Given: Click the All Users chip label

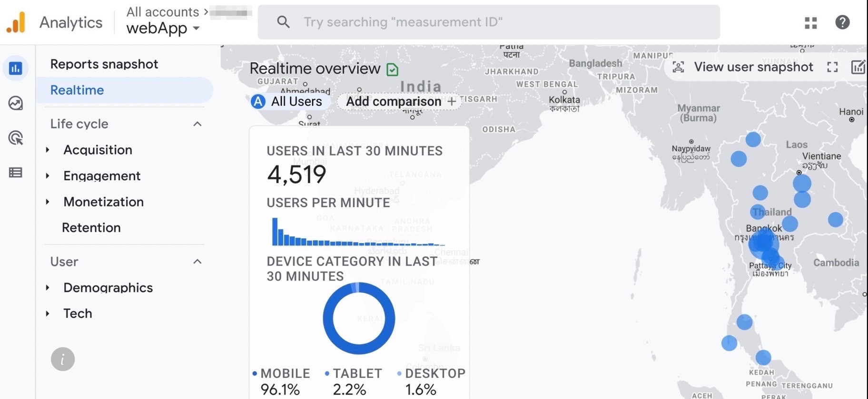Looking at the screenshot, I should [x=296, y=101].
